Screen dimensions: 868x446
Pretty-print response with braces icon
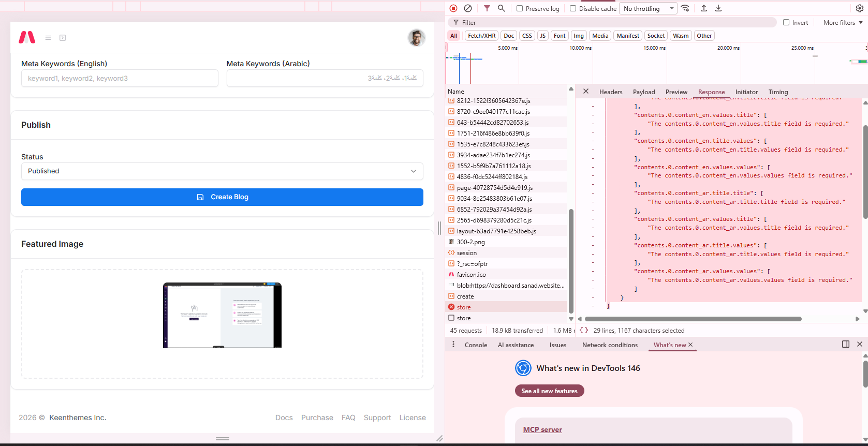(x=584, y=330)
